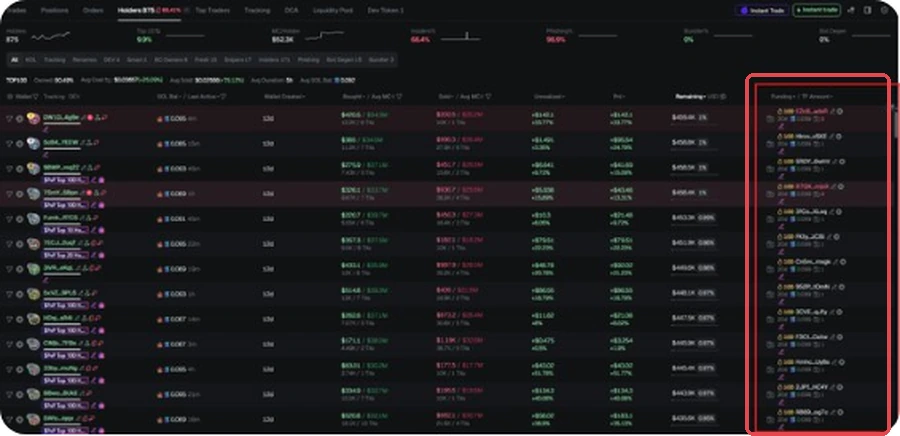Click the avatar of wallet DW1G
The width and height of the screenshot is (900, 436).
point(34,118)
